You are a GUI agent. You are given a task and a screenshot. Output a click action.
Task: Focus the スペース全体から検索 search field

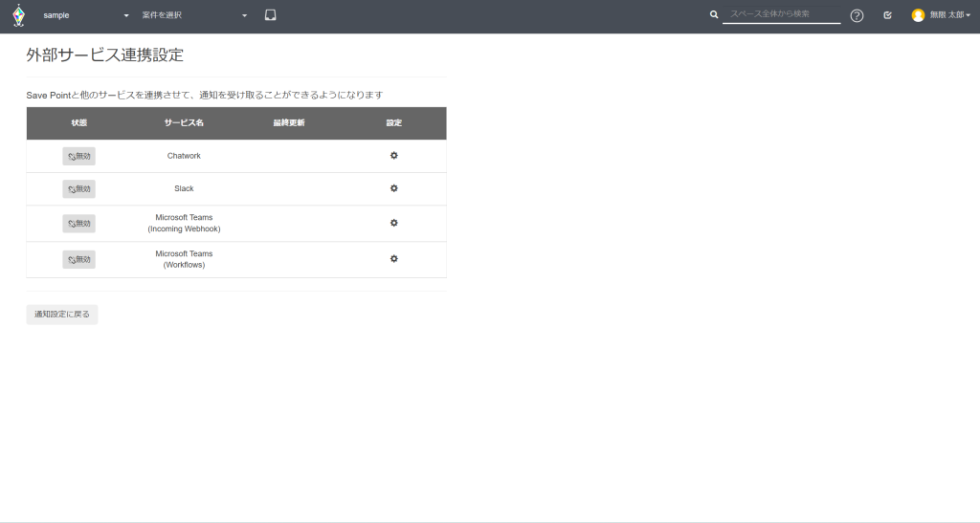click(x=781, y=14)
